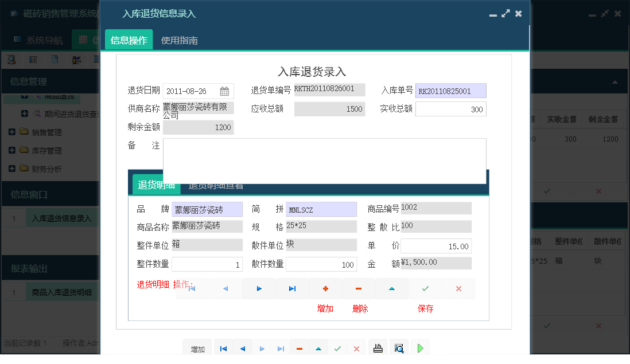Click the green run arrow at bottom right

419,347
